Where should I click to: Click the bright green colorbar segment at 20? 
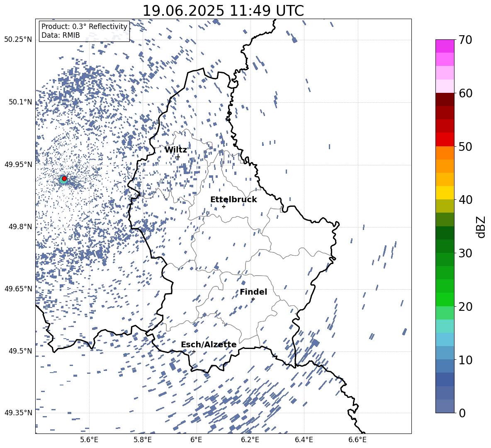tap(445, 299)
